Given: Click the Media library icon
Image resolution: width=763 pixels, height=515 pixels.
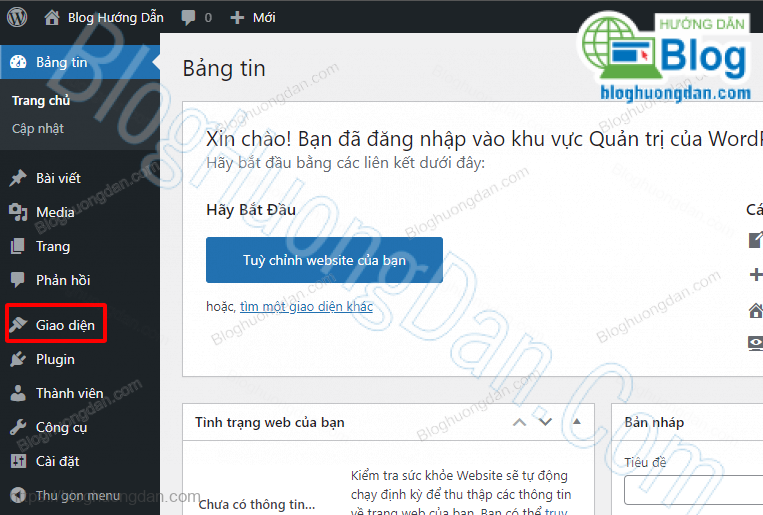Looking at the screenshot, I should click(18, 212).
